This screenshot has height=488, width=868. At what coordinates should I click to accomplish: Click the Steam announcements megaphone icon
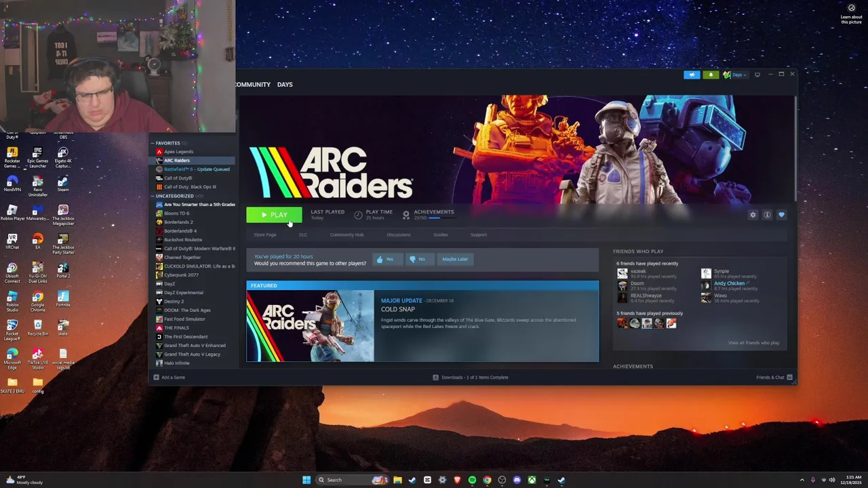point(692,75)
